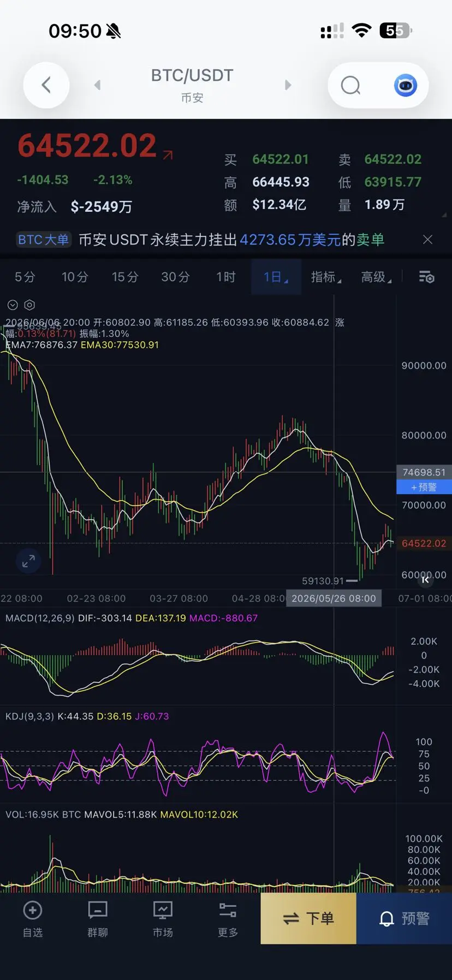Switch to next trading pair arrow
This screenshot has height=980, width=452.
tap(288, 85)
